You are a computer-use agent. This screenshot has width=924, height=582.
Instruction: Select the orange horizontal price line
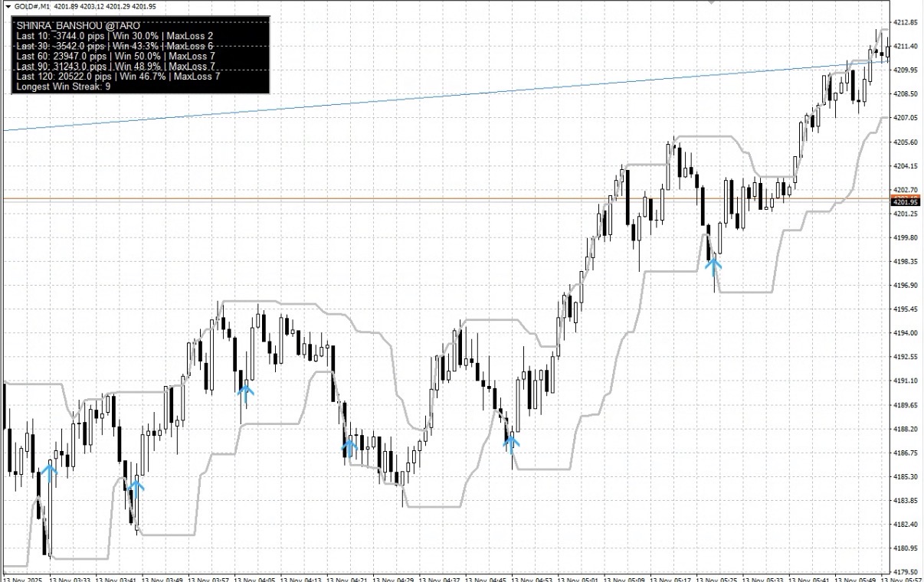point(446,200)
